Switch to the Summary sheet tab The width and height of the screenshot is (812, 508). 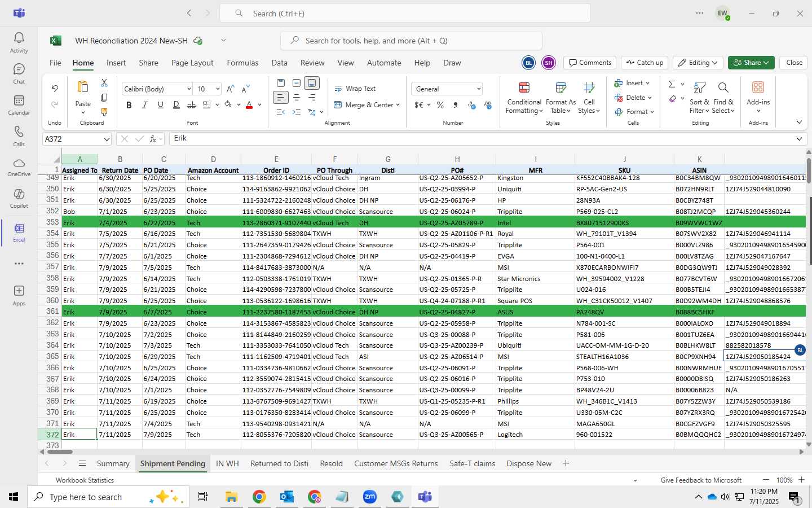click(x=113, y=463)
